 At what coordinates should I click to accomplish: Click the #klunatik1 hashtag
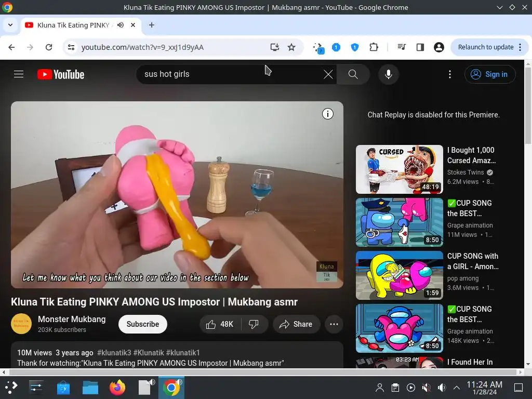(183, 353)
